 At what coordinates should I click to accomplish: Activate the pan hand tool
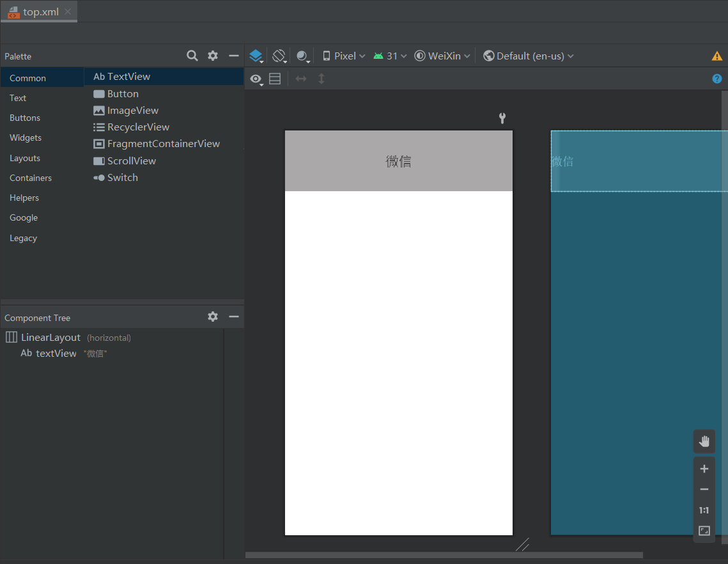704,441
